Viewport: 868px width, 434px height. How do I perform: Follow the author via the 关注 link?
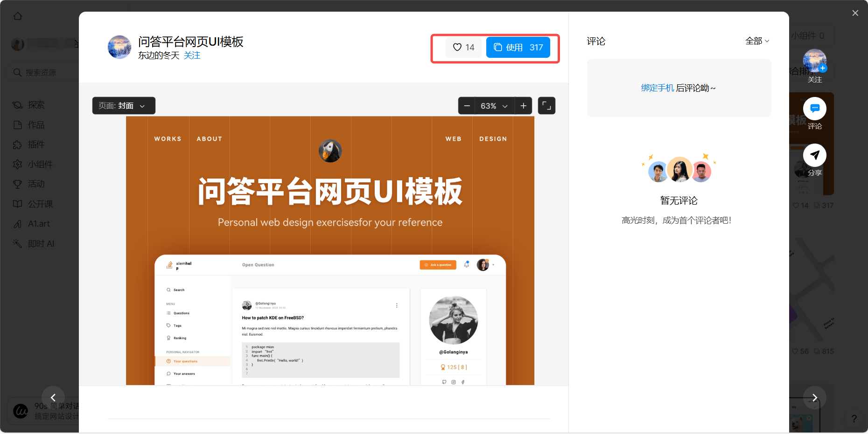192,55
